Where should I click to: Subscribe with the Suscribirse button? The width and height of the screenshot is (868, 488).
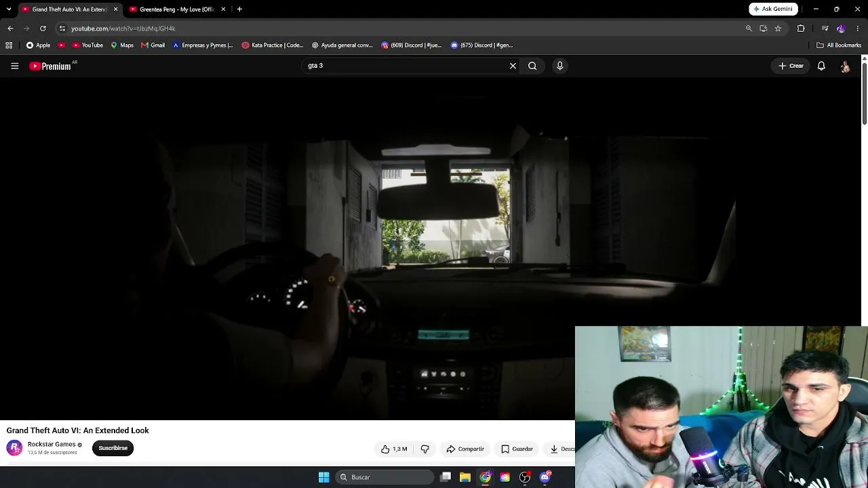[x=113, y=448]
